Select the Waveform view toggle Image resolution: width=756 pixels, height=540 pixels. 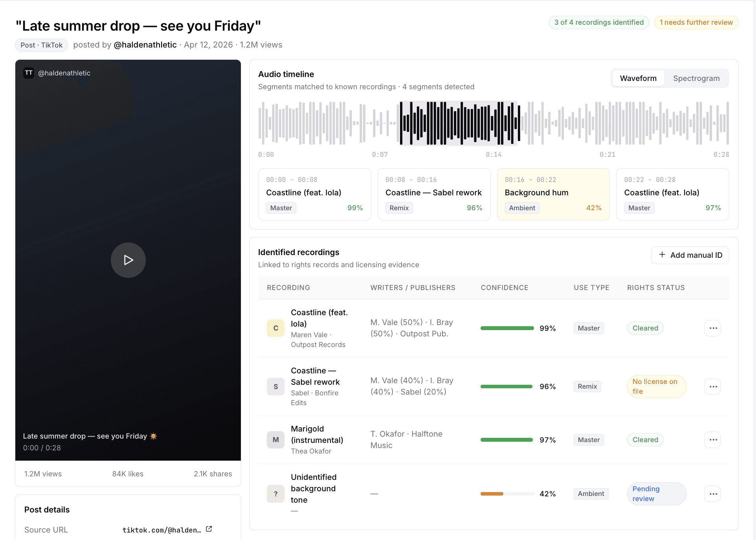tap(638, 78)
